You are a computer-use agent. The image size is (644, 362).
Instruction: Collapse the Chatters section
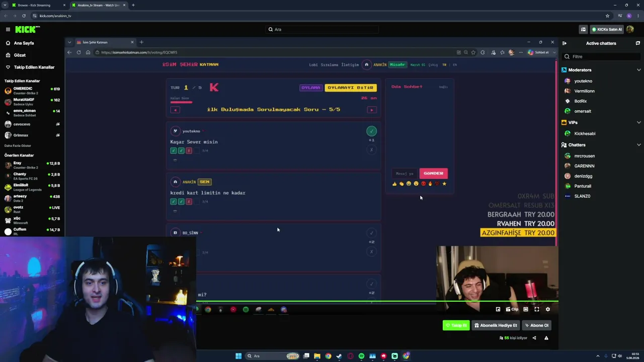pos(639,145)
